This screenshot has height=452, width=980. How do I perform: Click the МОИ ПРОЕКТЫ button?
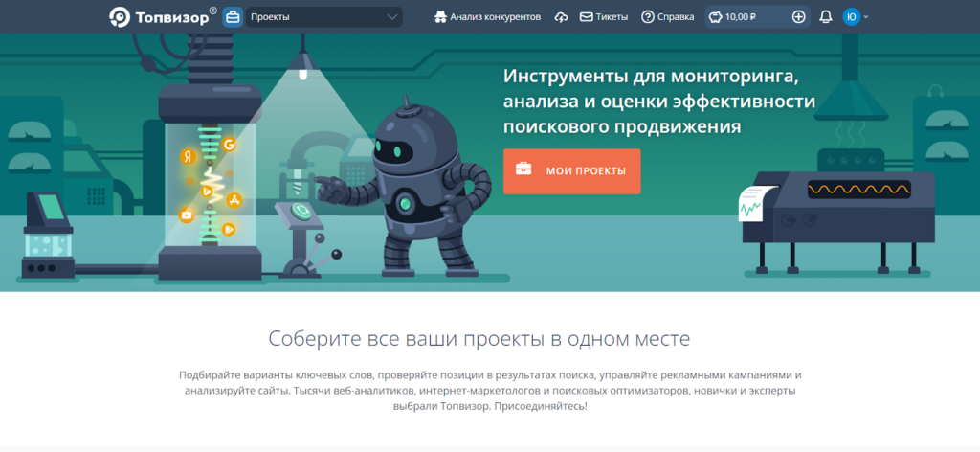coord(572,171)
